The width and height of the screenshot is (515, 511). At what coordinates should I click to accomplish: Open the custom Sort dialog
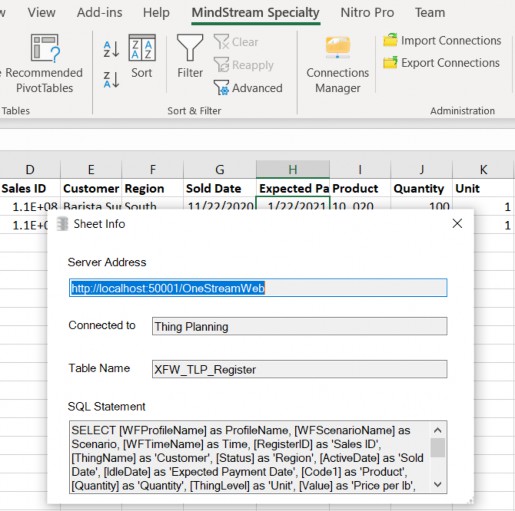[x=142, y=56]
